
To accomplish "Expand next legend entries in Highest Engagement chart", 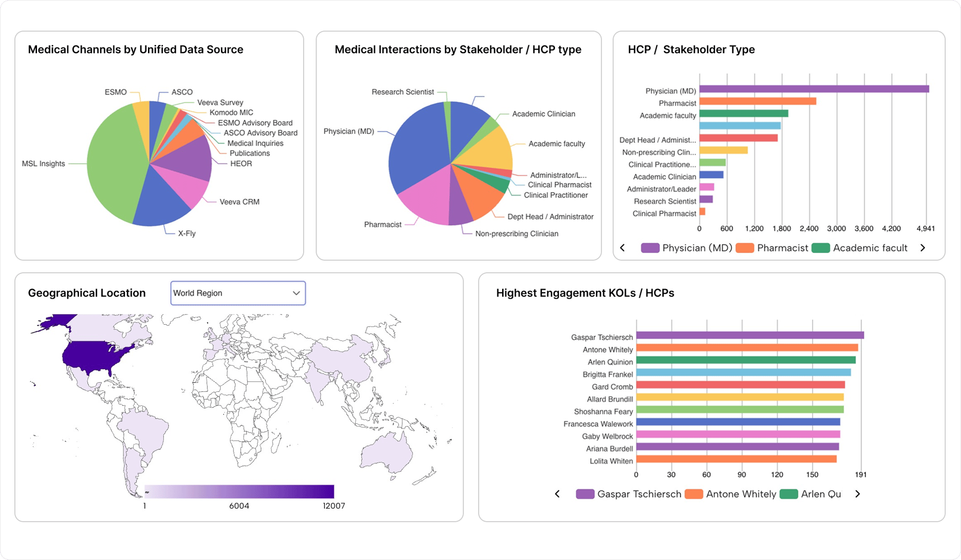I will tap(858, 494).
